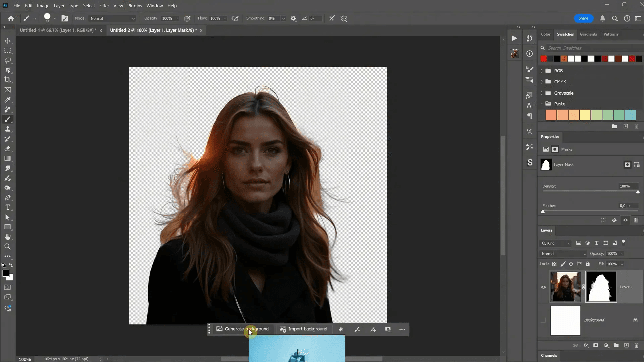This screenshot has height=362, width=644.
Task: Open the Flow value dropdown arrow
Action: (x=225, y=19)
